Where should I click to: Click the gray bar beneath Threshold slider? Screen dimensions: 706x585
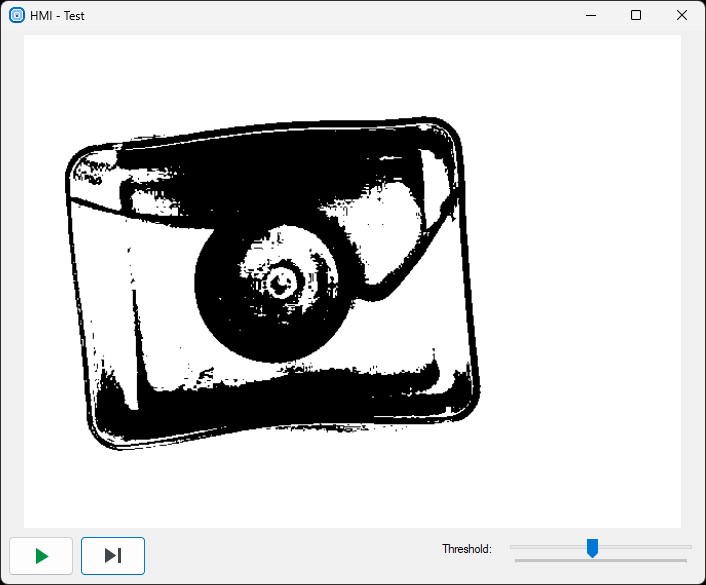click(600, 561)
